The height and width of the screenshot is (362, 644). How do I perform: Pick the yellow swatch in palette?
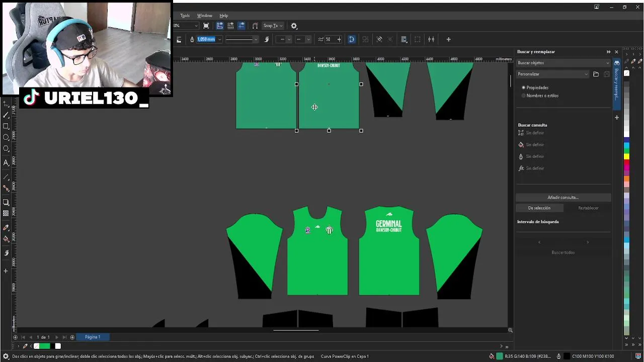pos(626,156)
